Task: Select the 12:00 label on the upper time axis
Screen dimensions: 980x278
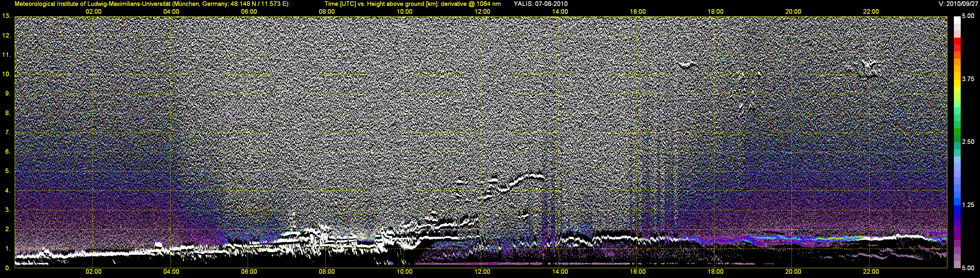Action: point(482,12)
